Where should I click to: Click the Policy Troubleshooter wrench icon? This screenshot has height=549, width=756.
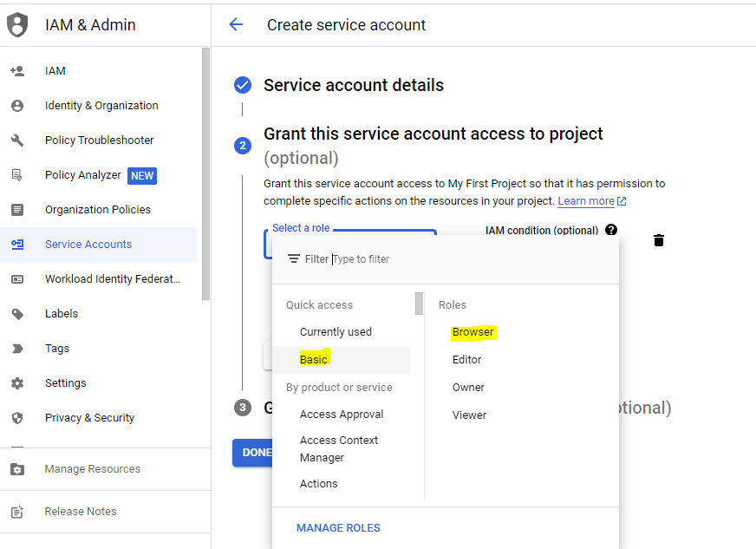coord(17,141)
